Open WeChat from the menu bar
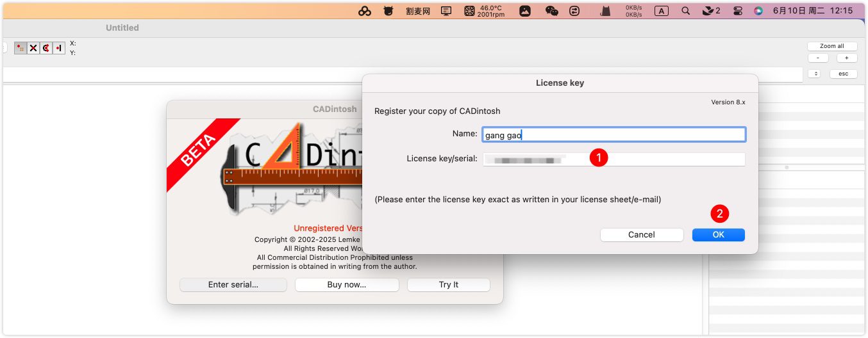The height and width of the screenshot is (338, 868). point(551,11)
